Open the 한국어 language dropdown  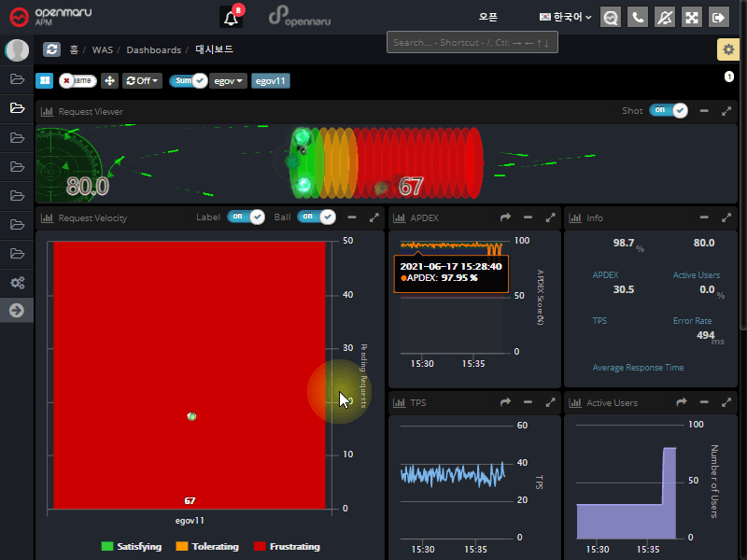[566, 17]
